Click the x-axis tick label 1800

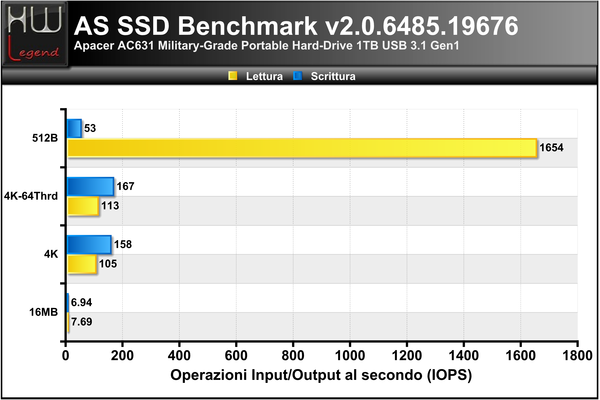[577, 356]
